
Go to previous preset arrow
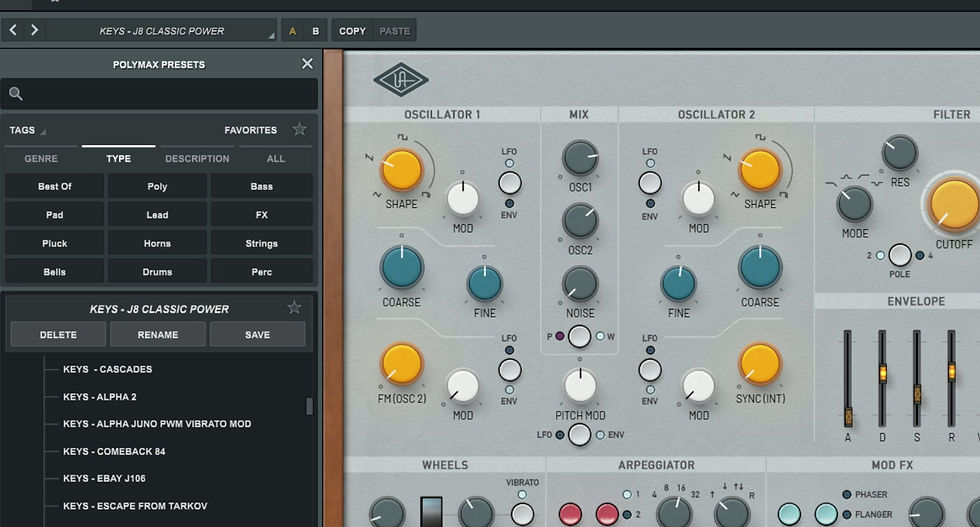coord(12,30)
